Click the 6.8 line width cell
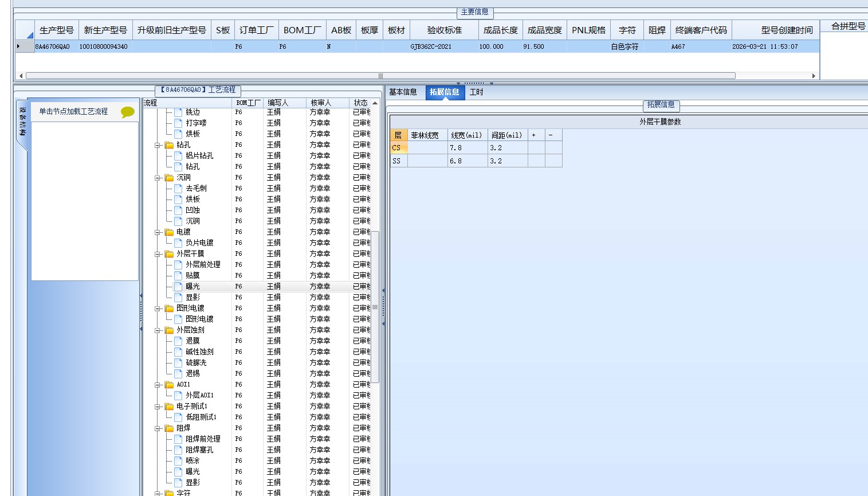 pos(468,161)
